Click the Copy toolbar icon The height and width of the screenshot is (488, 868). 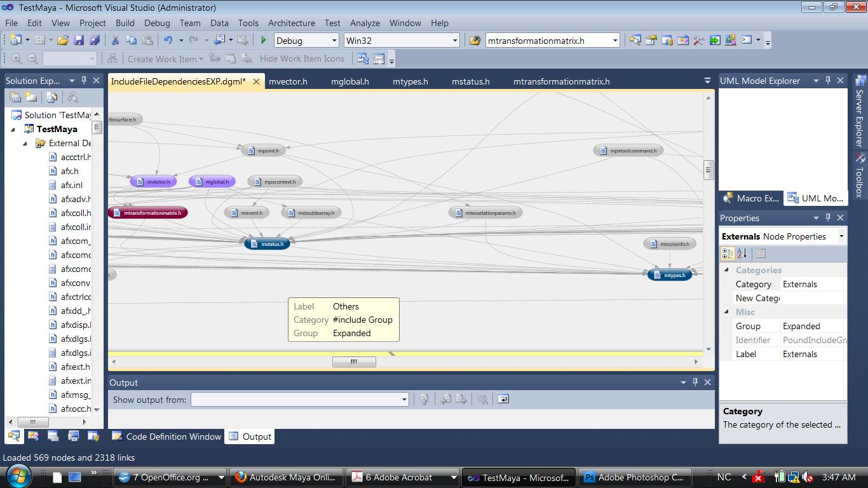pyautogui.click(x=131, y=40)
